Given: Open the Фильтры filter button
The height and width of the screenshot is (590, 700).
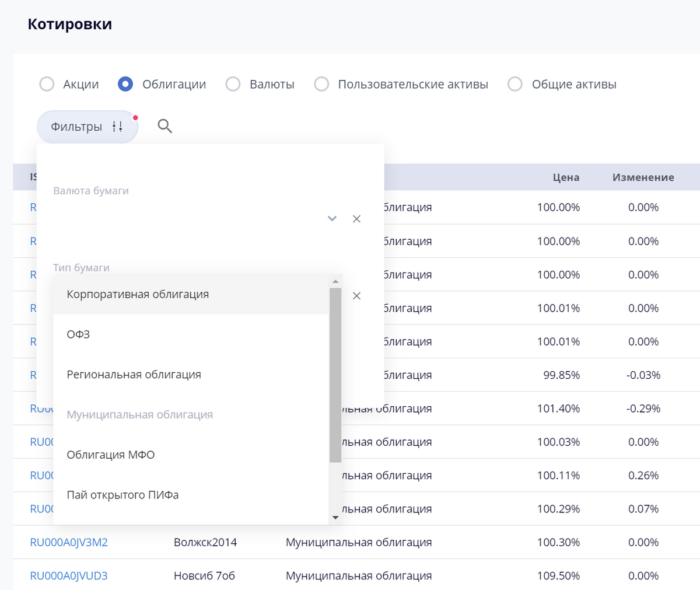Looking at the screenshot, I should 87,127.
